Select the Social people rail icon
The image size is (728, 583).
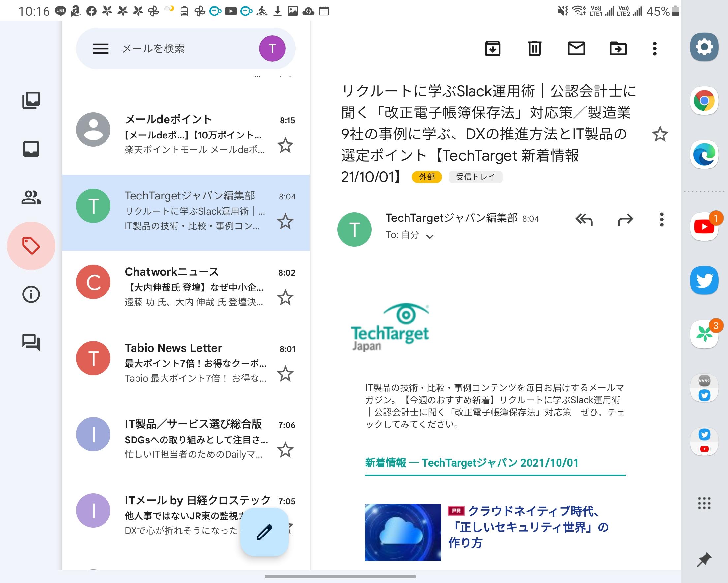(x=31, y=198)
